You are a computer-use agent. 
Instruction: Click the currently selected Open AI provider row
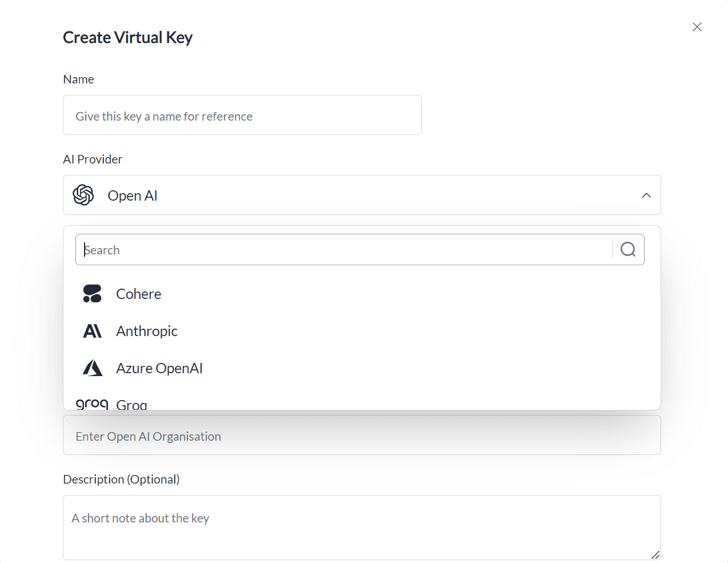[x=361, y=195]
